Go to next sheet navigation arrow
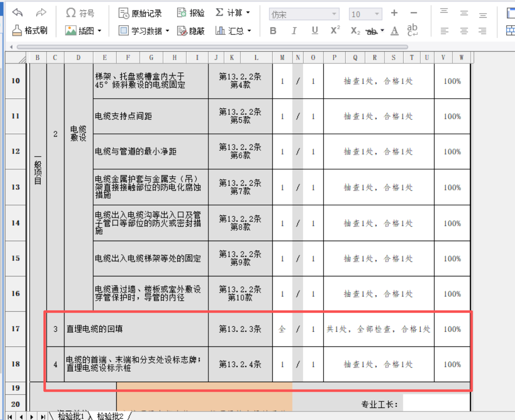The height and width of the screenshot is (420, 515). coord(32,416)
